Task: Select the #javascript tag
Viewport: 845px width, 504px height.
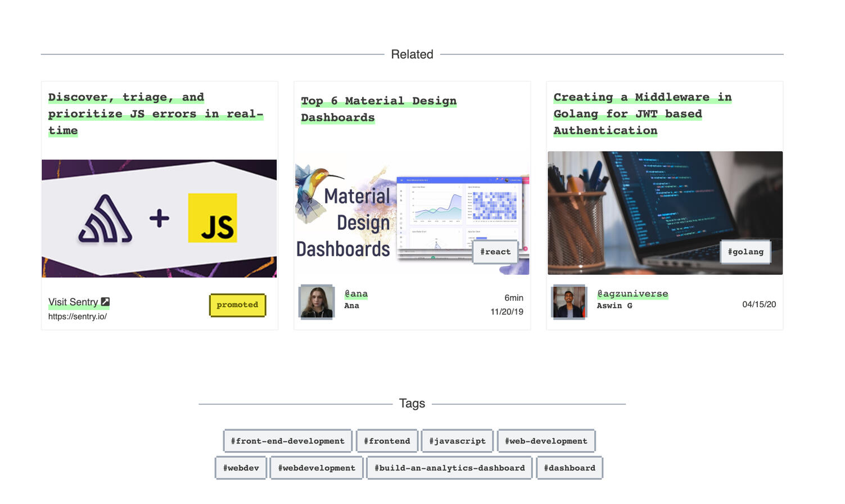Action: pos(457,441)
